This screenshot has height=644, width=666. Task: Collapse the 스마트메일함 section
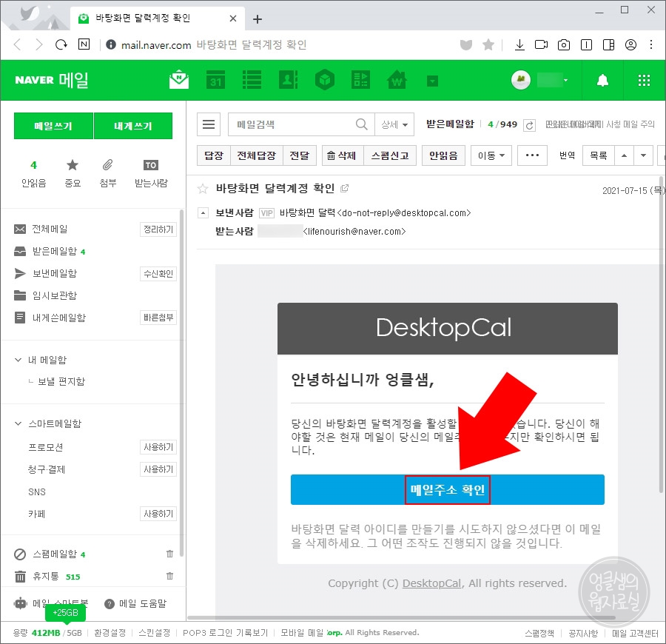pos(18,423)
